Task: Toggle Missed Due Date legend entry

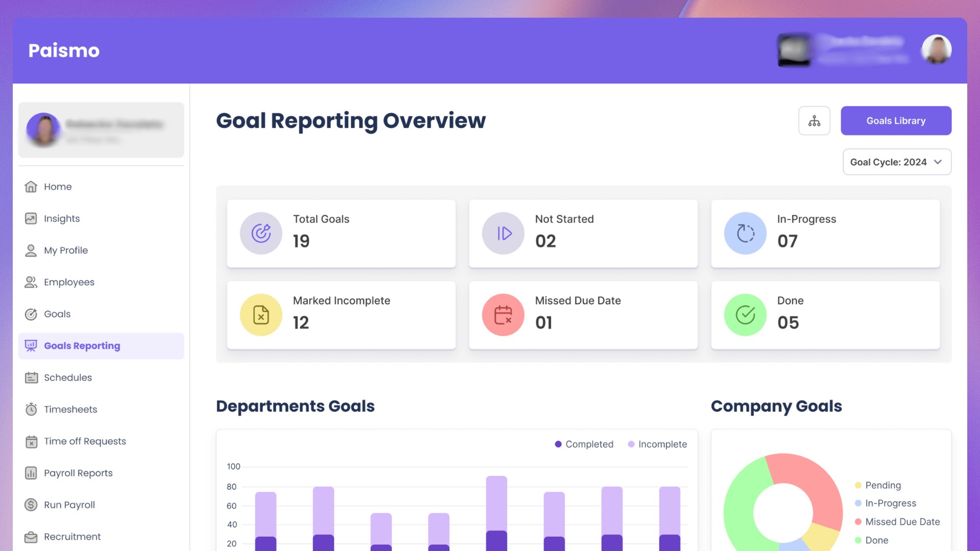Action: click(x=897, y=521)
